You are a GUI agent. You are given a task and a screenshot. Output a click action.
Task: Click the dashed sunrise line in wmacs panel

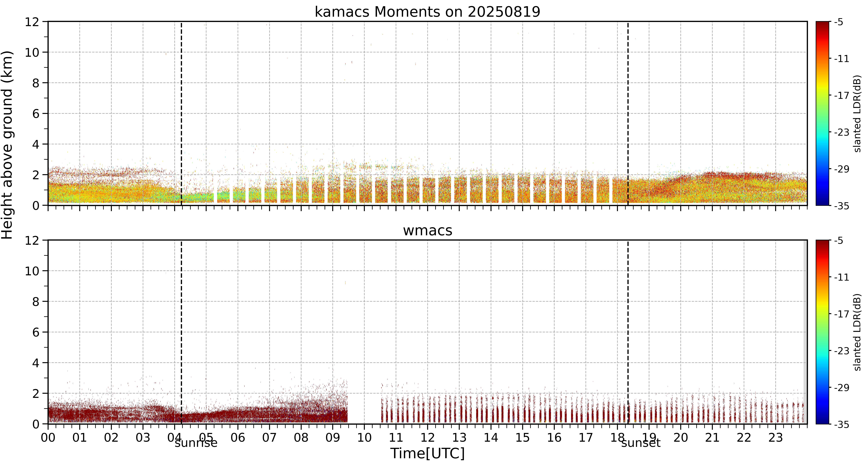pyautogui.click(x=181, y=332)
